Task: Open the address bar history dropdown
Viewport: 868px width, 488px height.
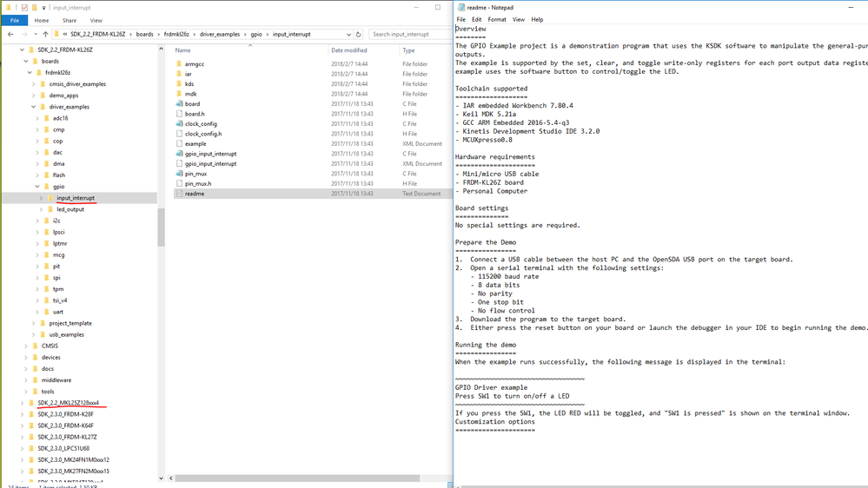Action: pos(348,35)
